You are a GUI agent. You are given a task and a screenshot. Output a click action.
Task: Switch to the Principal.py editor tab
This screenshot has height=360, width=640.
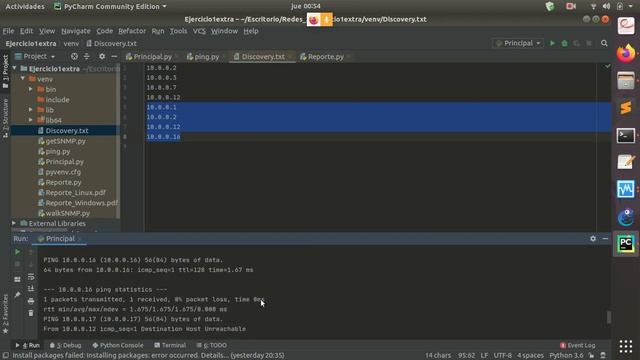[x=151, y=57]
